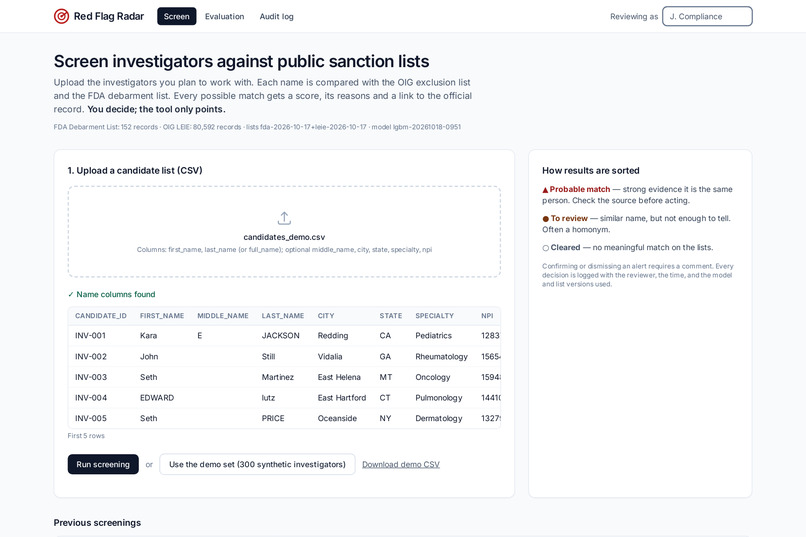Click the FIRST_NAME column header

tap(162, 316)
